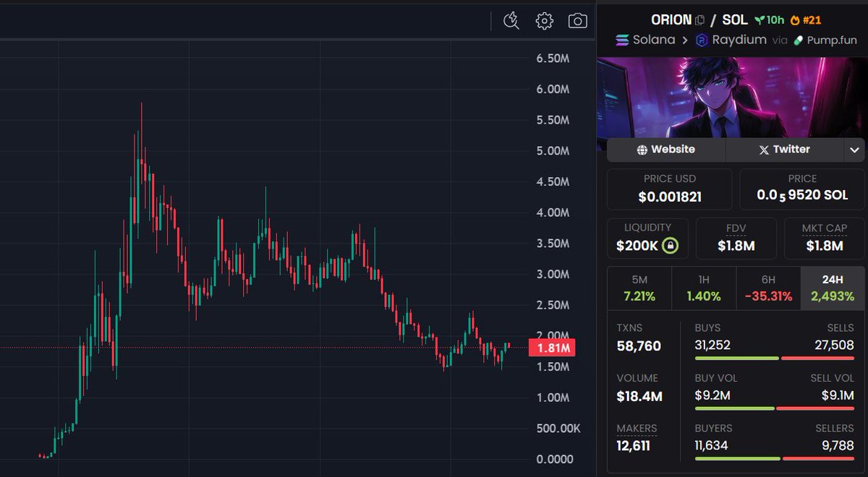868x477 pixels.
Task: Click the LIQUIDITY $200K box
Action: [647, 239]
